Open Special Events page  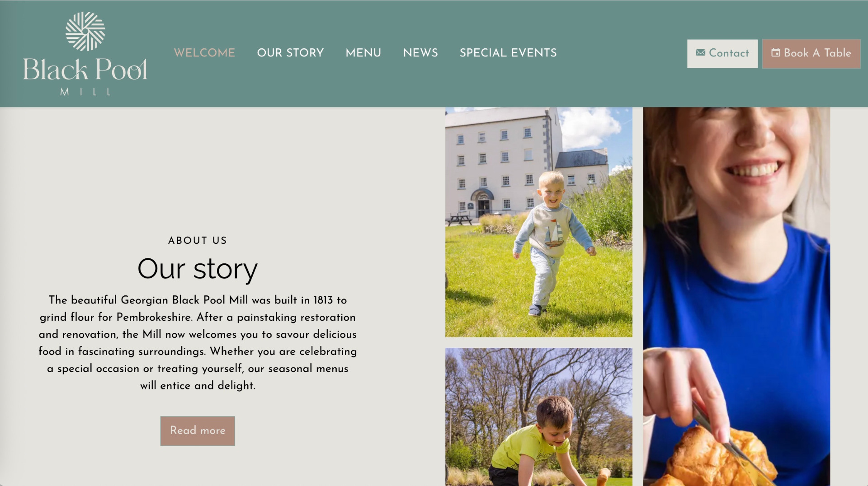click(x=508, y=53)
